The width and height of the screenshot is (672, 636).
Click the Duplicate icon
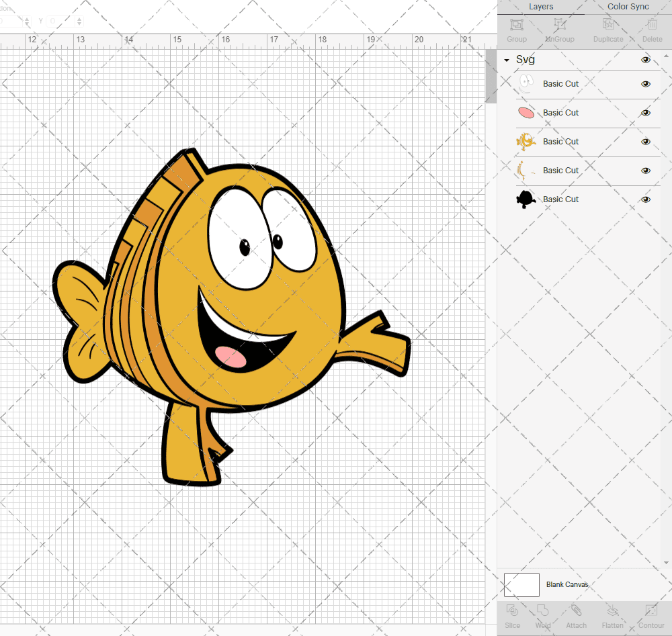[608, 24]
